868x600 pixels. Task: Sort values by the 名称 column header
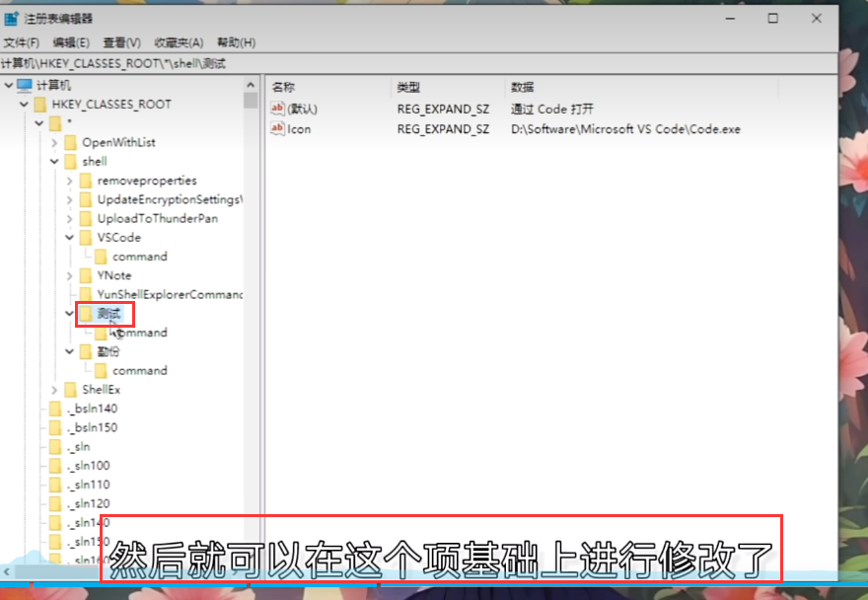click(x=284, y=87)
